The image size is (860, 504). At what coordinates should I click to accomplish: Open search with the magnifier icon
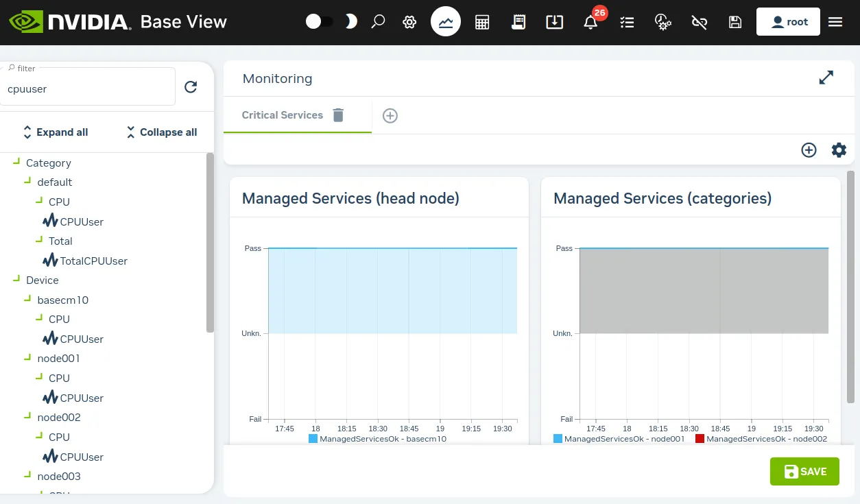point(378,22)
